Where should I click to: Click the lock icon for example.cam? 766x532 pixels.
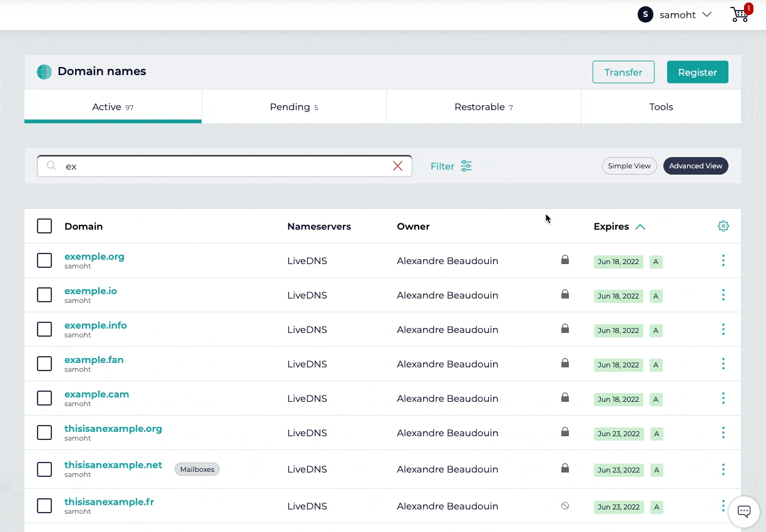point(565,397)
